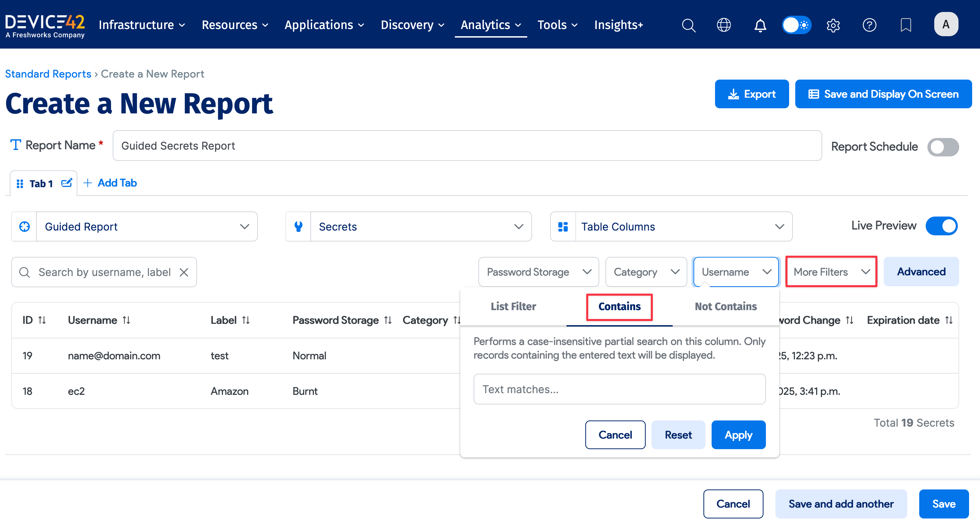Open the settings gear icon
Viewport: 980px width, 526px height.
click(833, 25)
